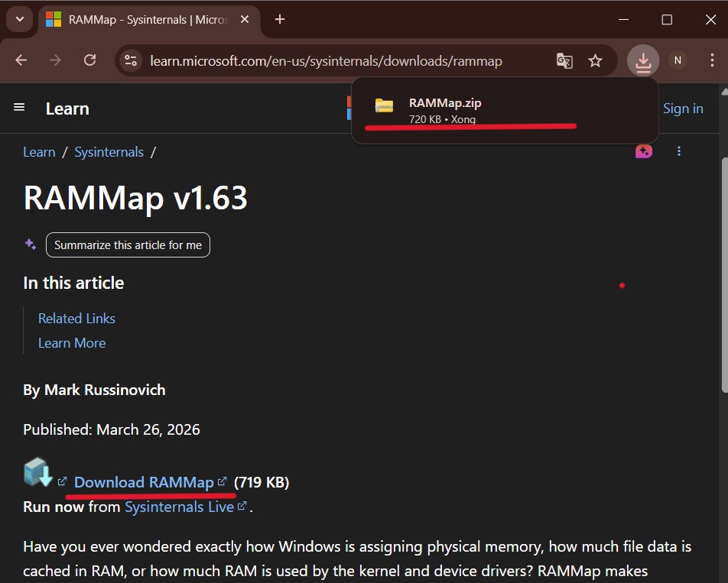This screenshot has width=728, height=583.
Task: Open Chrome's three-dot menu
Action: [713, 60]
